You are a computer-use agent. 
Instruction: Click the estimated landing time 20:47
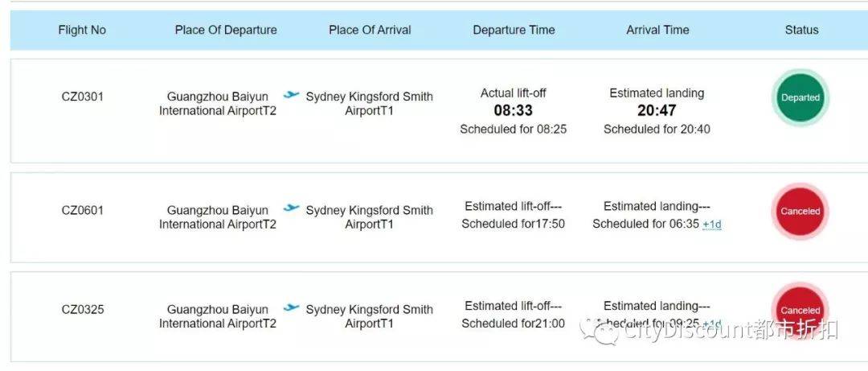(x=657, y=110)
